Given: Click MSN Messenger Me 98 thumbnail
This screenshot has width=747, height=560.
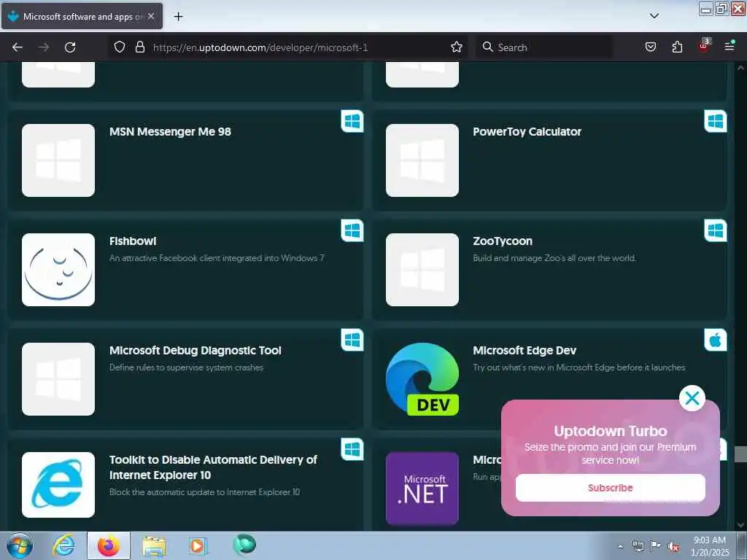Looking at the screenshot, I should (x=58, y=160).
